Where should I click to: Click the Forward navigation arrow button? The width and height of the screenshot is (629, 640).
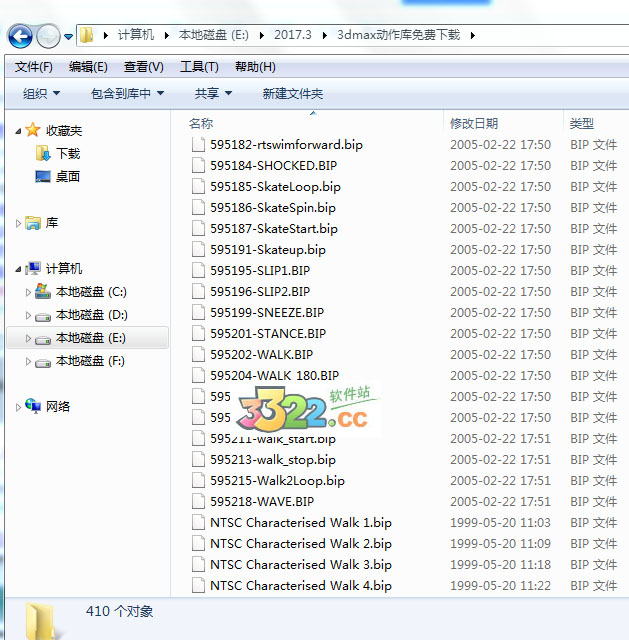tap(48, 36)
